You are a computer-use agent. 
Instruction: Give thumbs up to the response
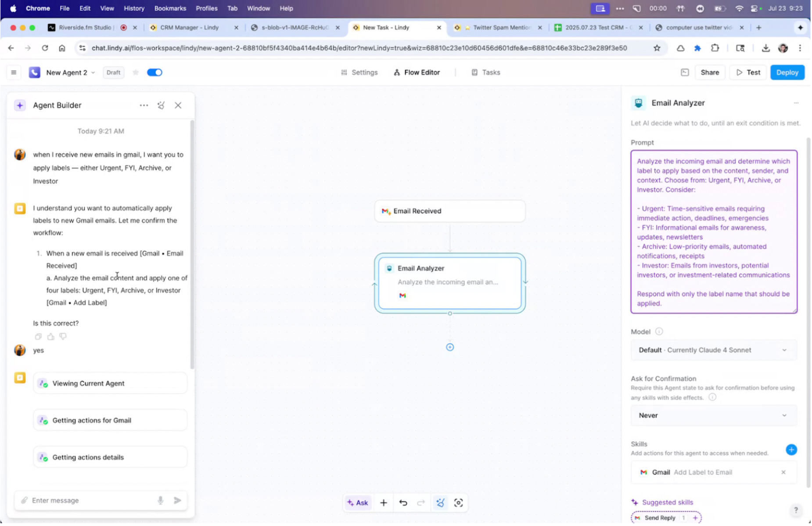pyautogui.click(x=51, y=337)
